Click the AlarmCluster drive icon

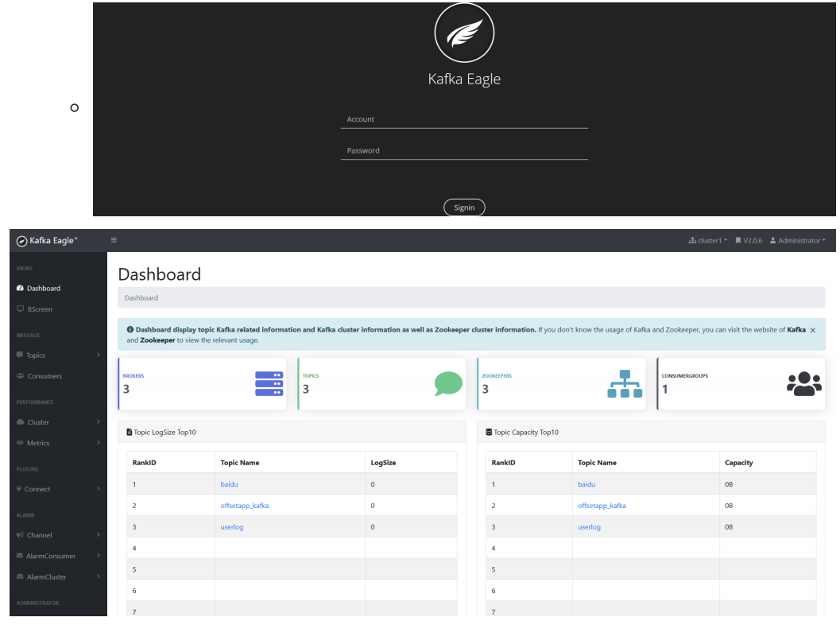[20, 576]
